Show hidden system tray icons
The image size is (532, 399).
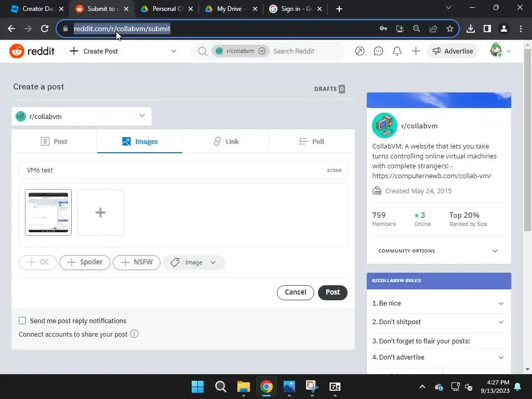pos(422,387)
